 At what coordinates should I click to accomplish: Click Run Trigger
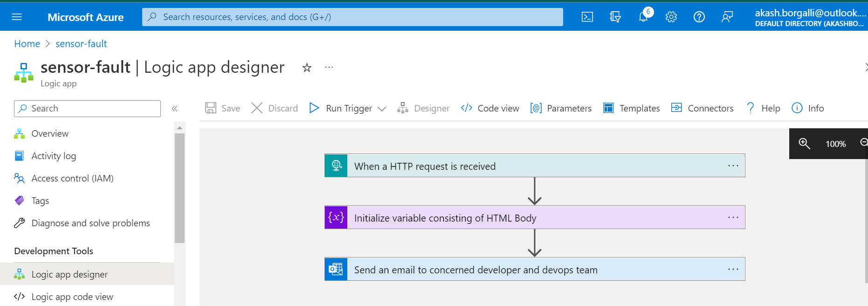341,108
